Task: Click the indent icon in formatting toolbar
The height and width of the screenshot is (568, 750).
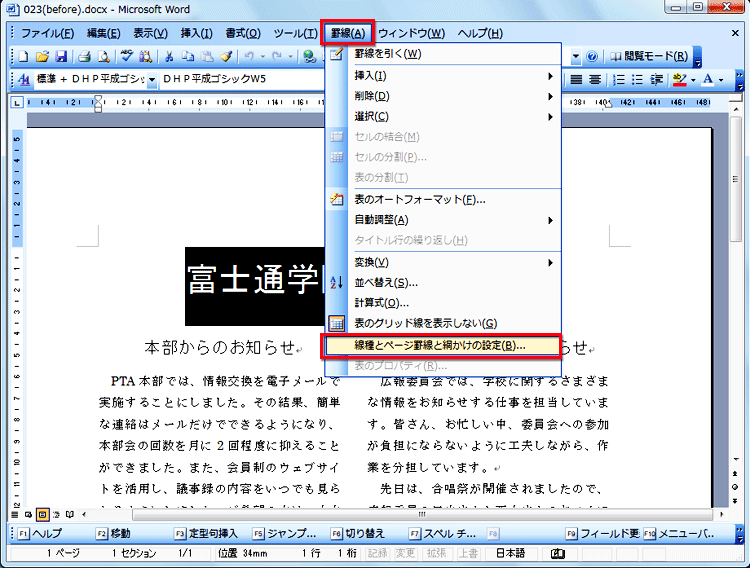Action: [x=656, y=79]
